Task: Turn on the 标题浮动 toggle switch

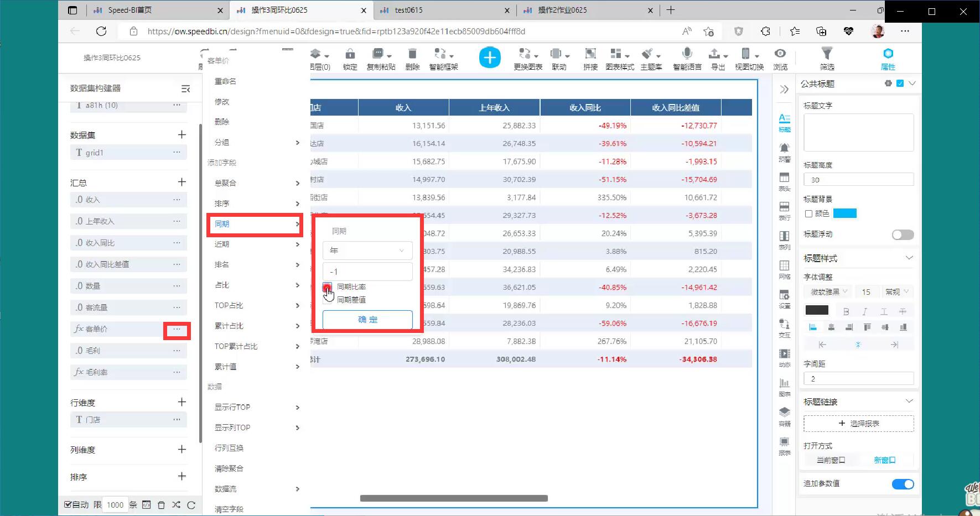Action: [903, 235]
